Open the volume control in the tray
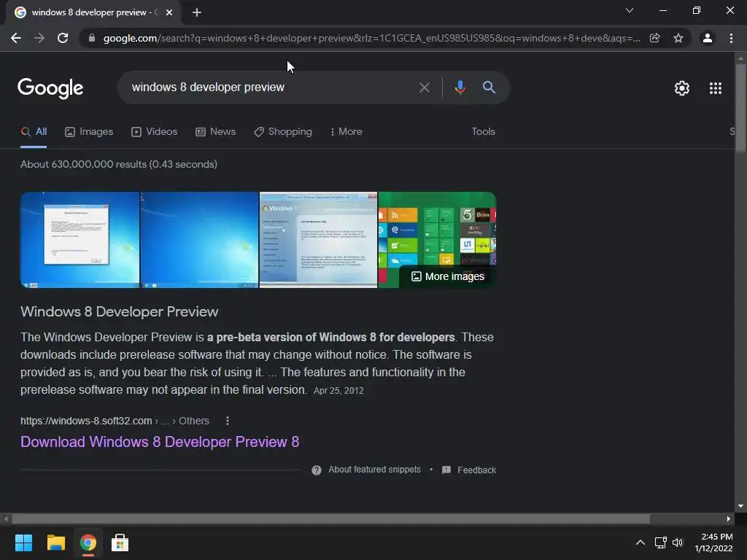Viewport: 747px width, 560px height. coord(678,542)
